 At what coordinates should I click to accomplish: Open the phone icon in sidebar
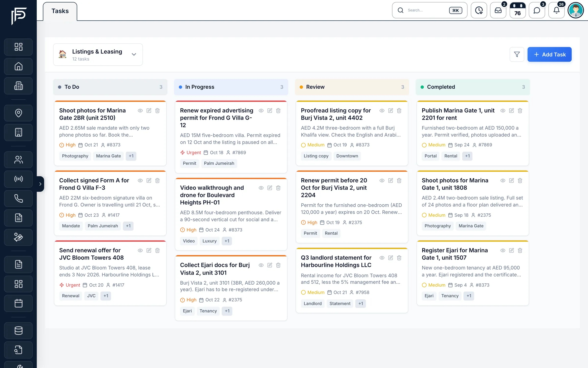click(18, 198)
